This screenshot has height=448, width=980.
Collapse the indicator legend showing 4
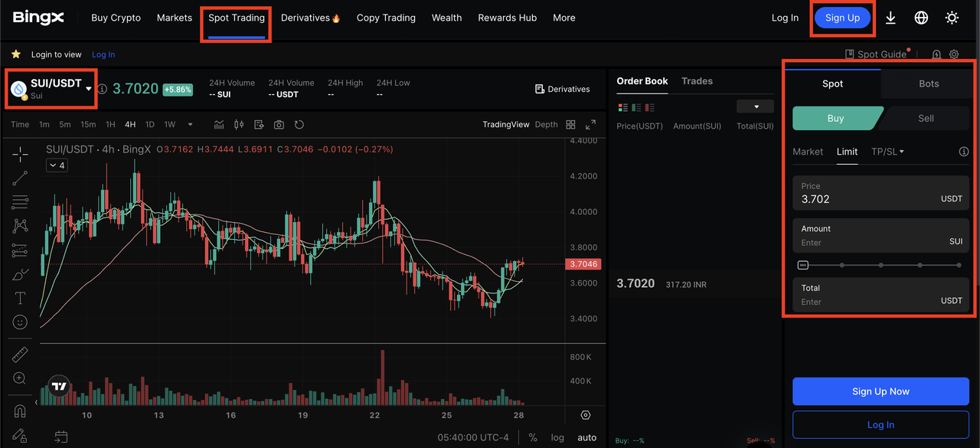point(57,165)
